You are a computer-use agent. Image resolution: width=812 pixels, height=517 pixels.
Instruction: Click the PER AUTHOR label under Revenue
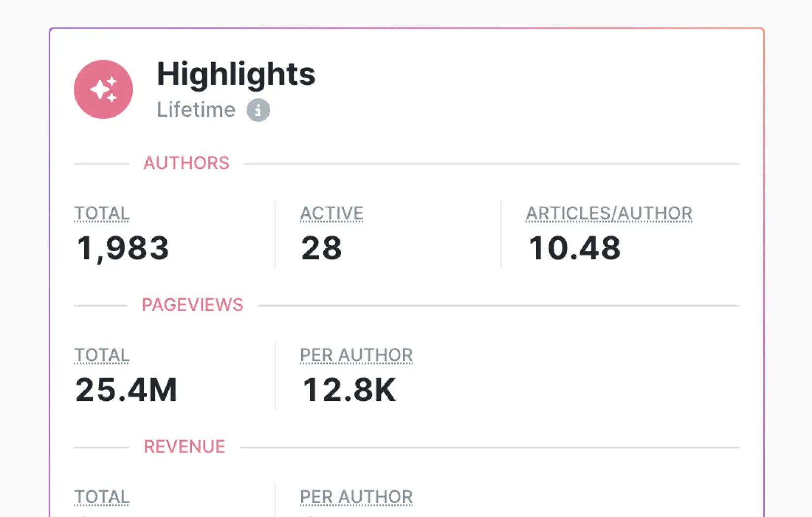pyautogui.click(x=356, y=497)
